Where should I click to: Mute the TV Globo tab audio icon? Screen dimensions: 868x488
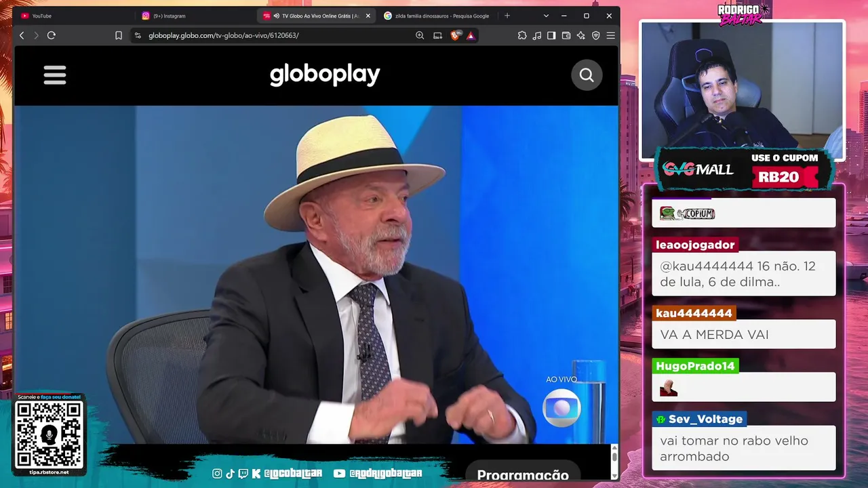coord(277,16)
